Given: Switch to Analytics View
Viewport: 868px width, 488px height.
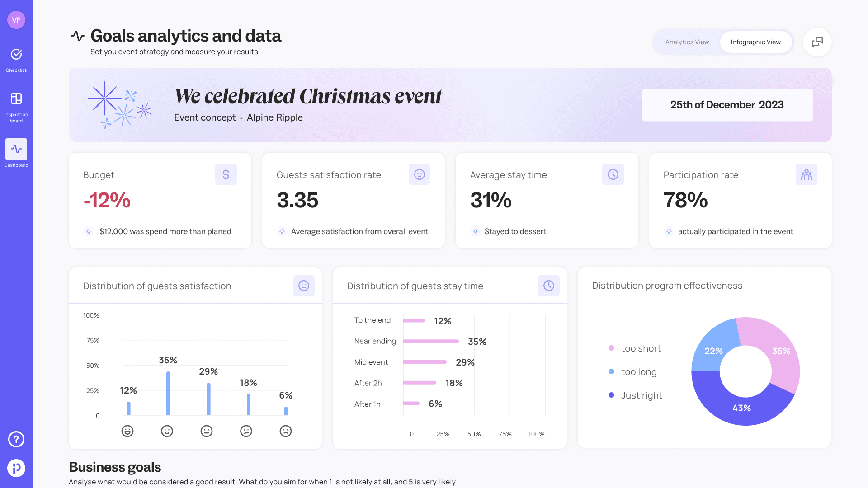Looking at the screenshot, I should (687, 42).
